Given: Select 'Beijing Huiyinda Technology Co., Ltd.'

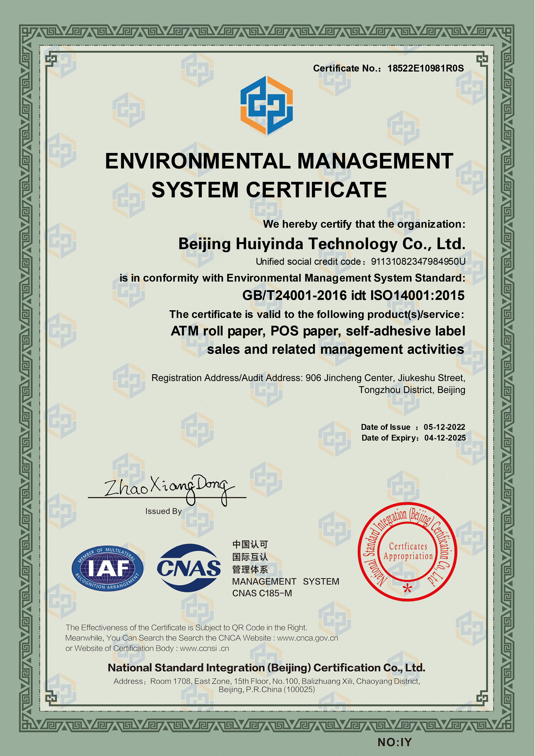Looking at the screenshot, I should point(322,244).
